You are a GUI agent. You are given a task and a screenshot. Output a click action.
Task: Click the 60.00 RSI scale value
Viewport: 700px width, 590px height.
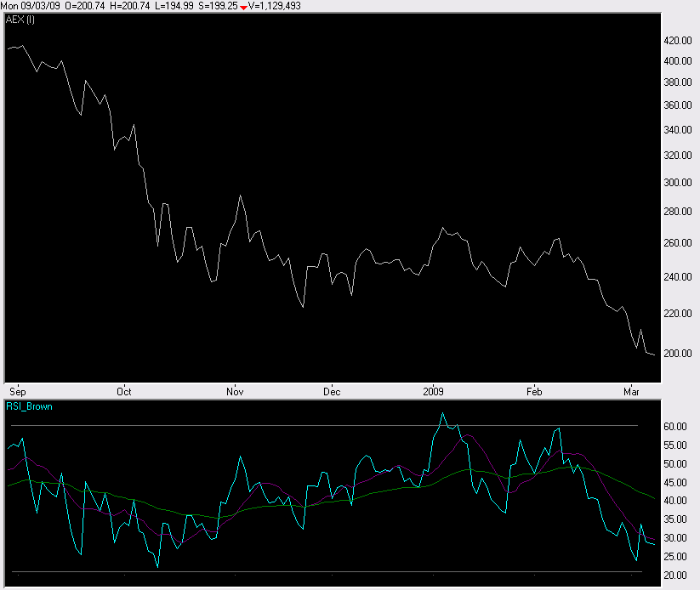675,427
